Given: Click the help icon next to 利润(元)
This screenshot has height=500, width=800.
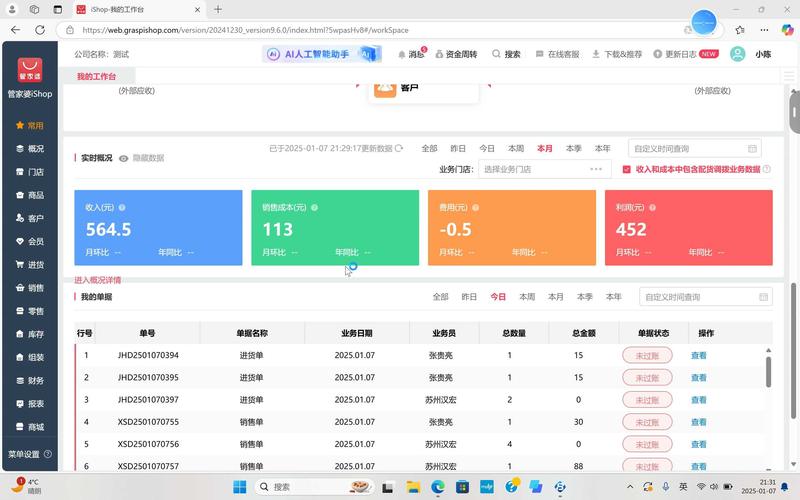Looking at the screenshot, I should tap(653, 208).
